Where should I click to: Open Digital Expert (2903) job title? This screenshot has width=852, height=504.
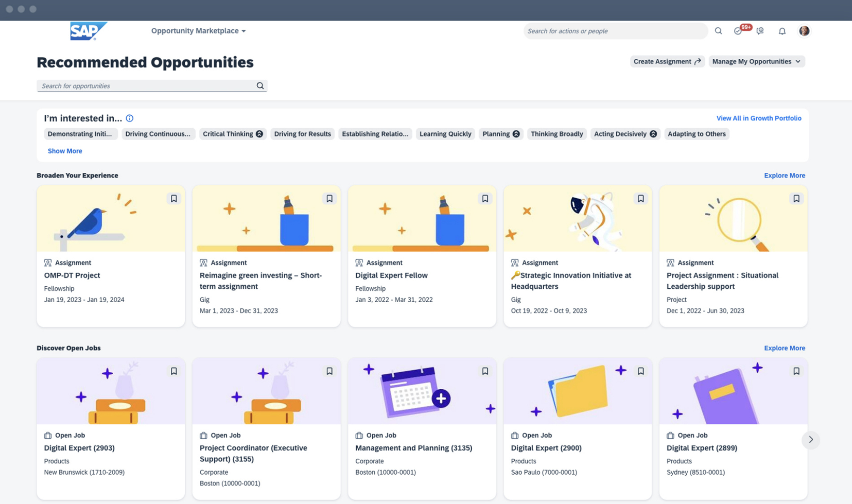[79, 448]
